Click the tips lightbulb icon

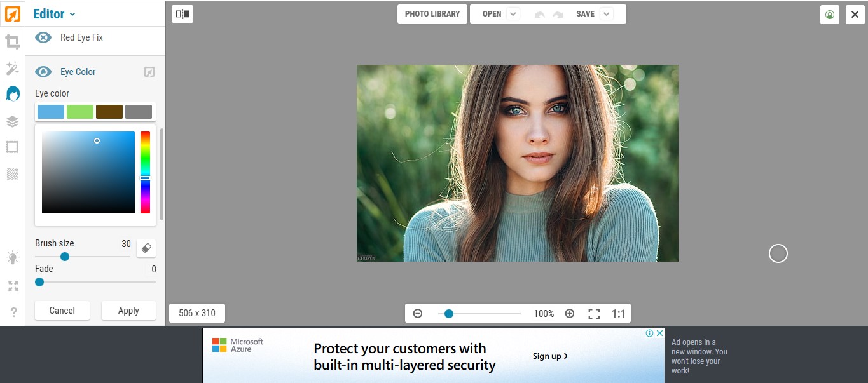13,257
